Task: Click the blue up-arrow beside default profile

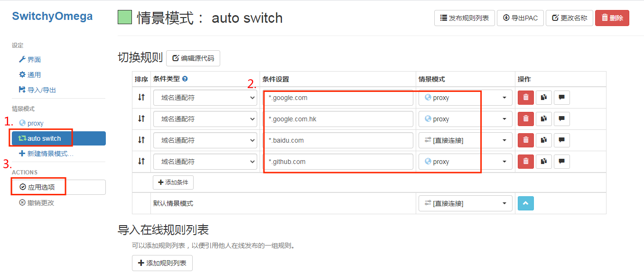Action: [526, 203]
